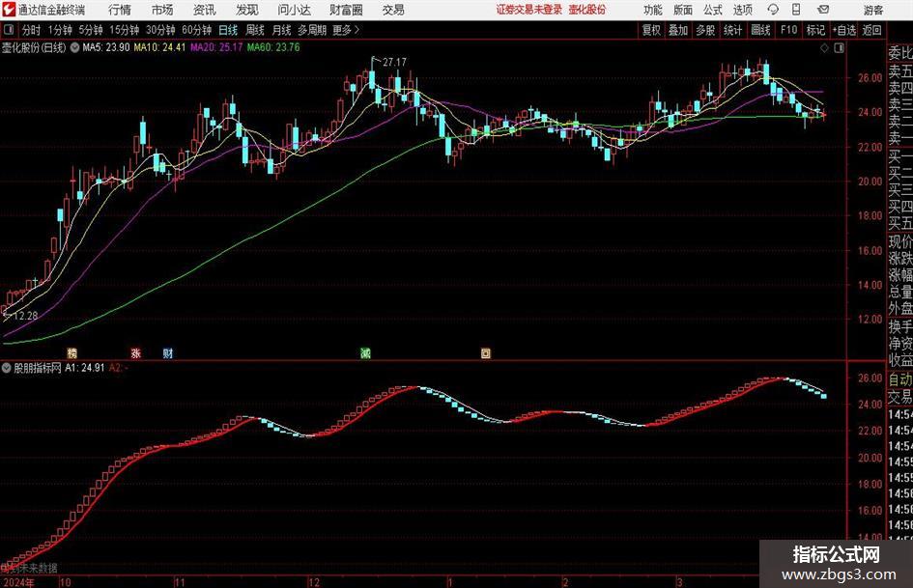Switch to the 5分钟 period tab
The width and height of the screenshot is (913, 588).
click(x=91, y=30)
